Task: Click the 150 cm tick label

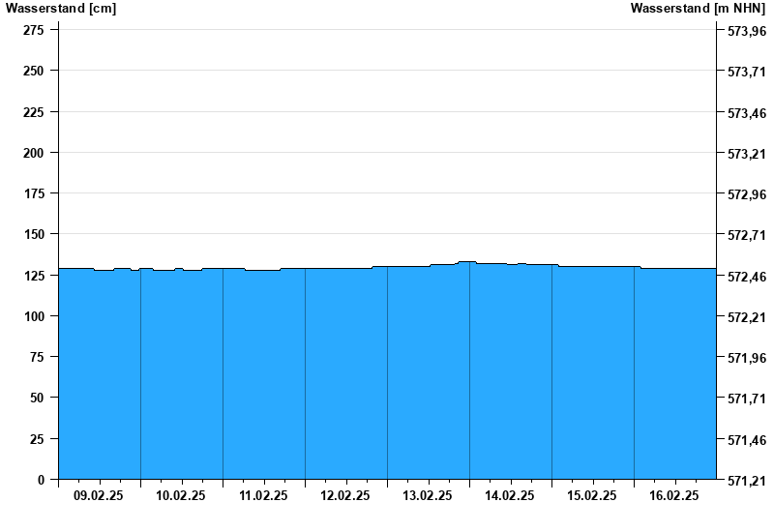Action: point(33,234)
